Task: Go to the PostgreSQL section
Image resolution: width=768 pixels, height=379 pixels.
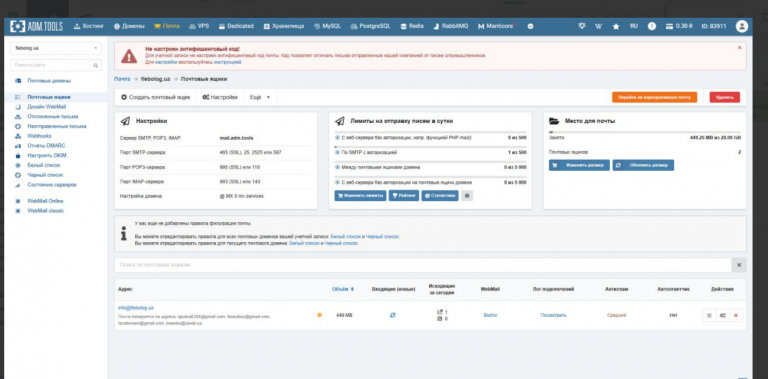Action: tap(370, 26)
